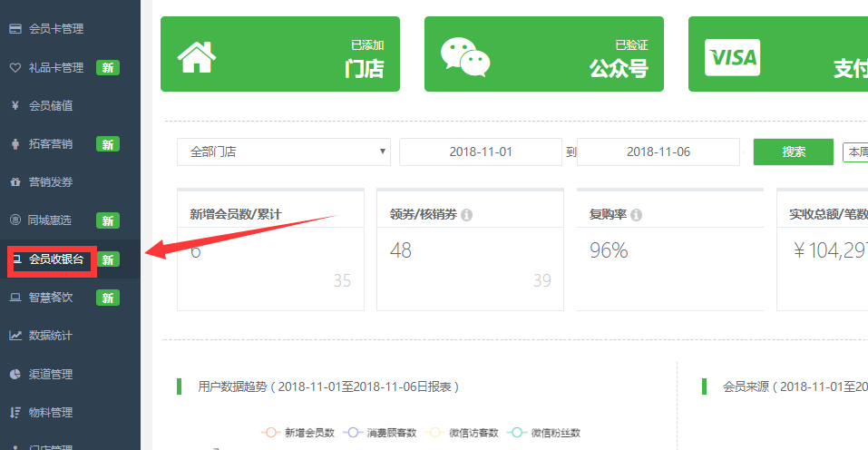This screenshot has height=450, width=868.
Task: Open 数据统计 in the sidebar
Action: tap(51, 336)
